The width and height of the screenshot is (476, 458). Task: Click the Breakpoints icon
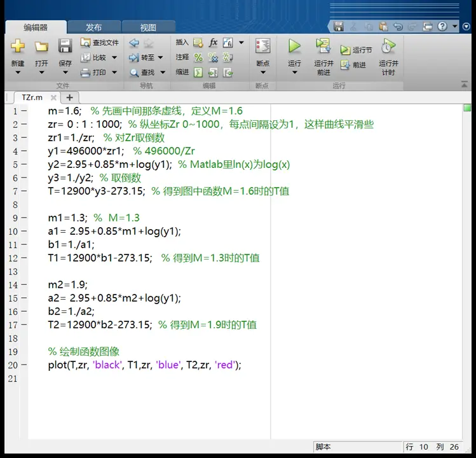pyautogui.click(x=262, y=46)
